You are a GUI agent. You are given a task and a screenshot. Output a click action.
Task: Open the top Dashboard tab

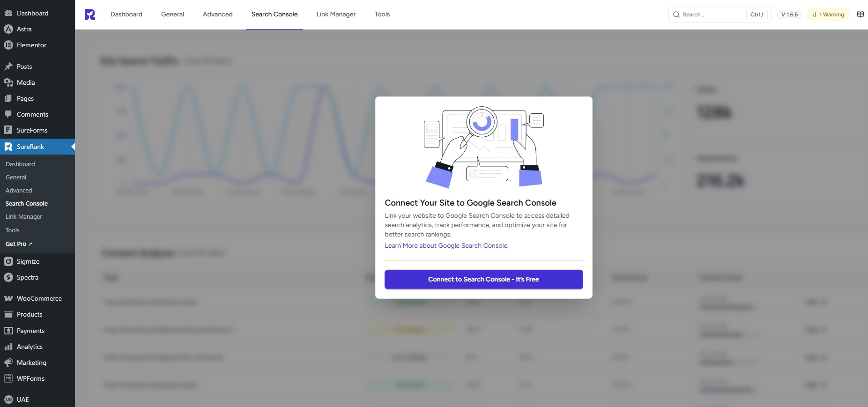pyautogui.click(x=126, y=14)
